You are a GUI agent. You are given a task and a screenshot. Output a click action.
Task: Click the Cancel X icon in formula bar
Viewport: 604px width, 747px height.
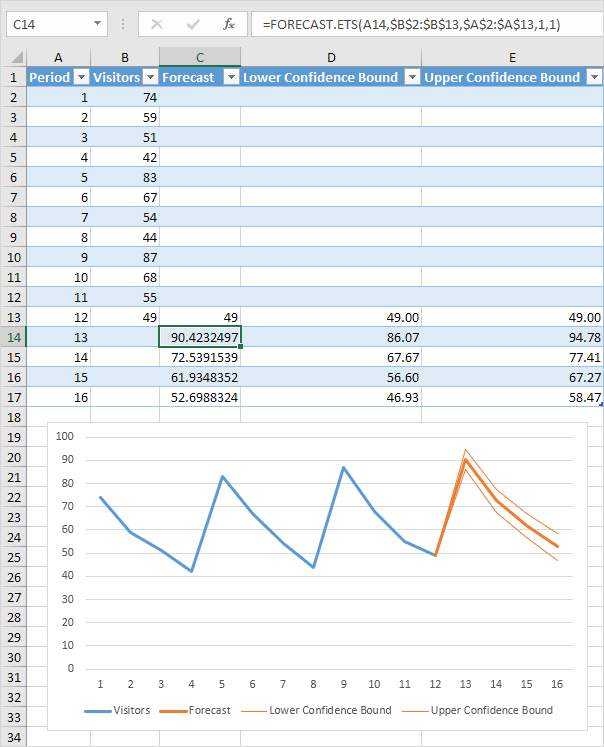[157, 22]
